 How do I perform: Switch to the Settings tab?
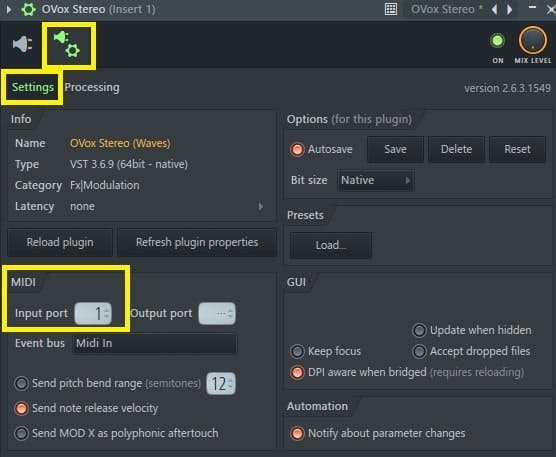coord(33,87)
